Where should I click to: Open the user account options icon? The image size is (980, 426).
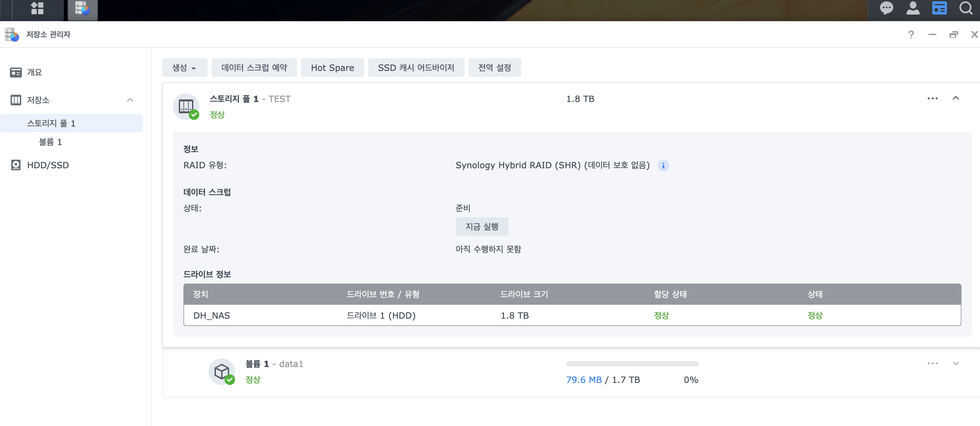pyautogui.click(x=913, y=8)
